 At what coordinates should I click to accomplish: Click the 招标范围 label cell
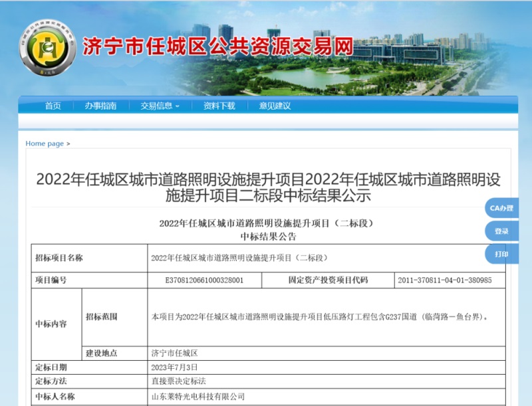click(114, 317)
